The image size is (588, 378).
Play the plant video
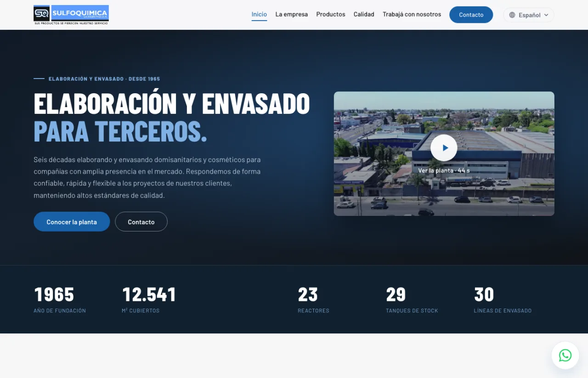(444, 148)
